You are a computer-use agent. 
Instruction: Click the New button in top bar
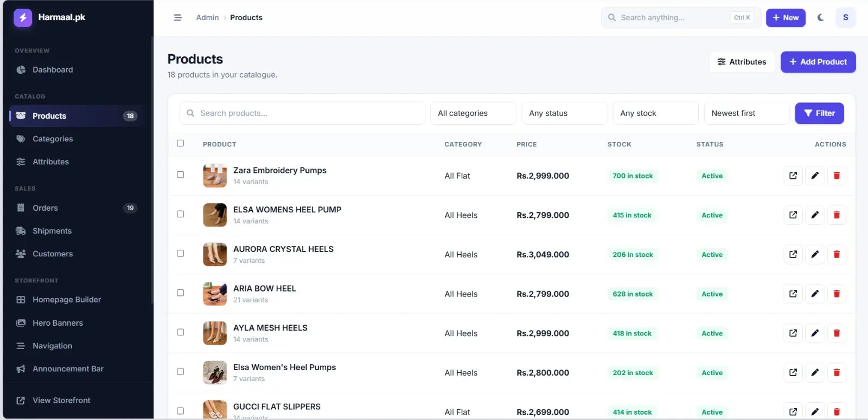click(786, 17)
